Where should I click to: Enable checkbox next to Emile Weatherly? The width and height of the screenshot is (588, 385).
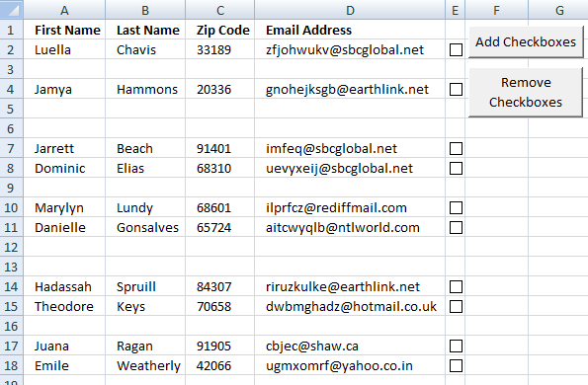click(x=456, y=366)
